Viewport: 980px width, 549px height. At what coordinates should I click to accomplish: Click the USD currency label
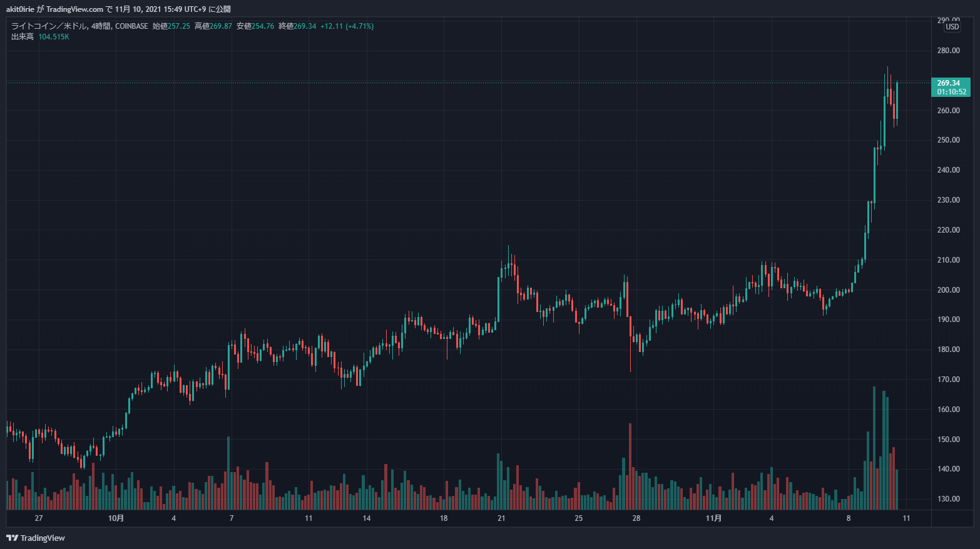(x=952, y=27)
